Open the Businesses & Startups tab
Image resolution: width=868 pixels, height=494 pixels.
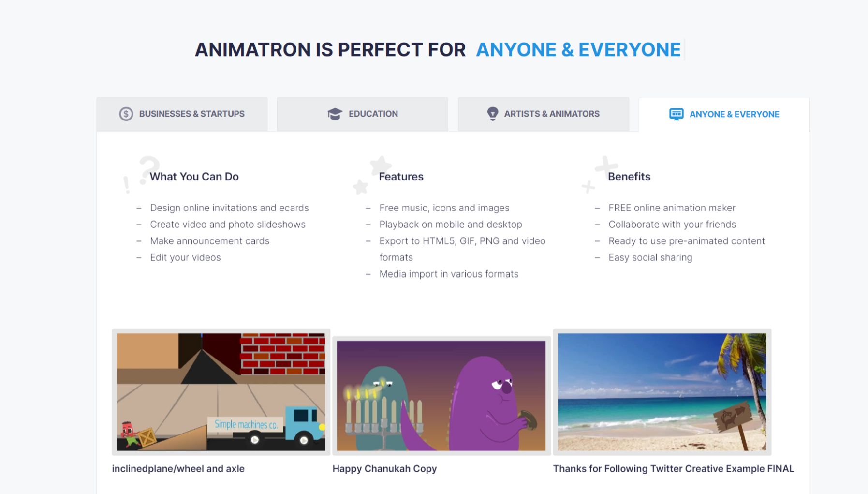tap(182, 114)
